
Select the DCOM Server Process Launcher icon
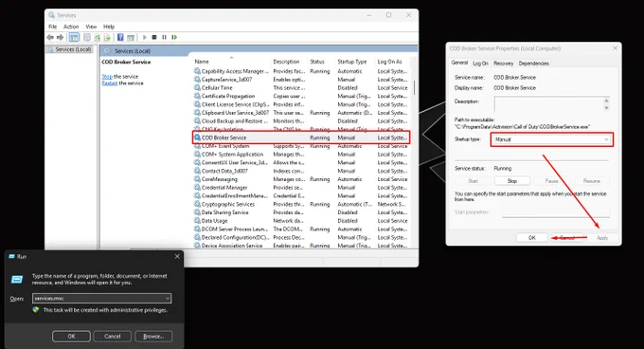[x=197, y=229]
